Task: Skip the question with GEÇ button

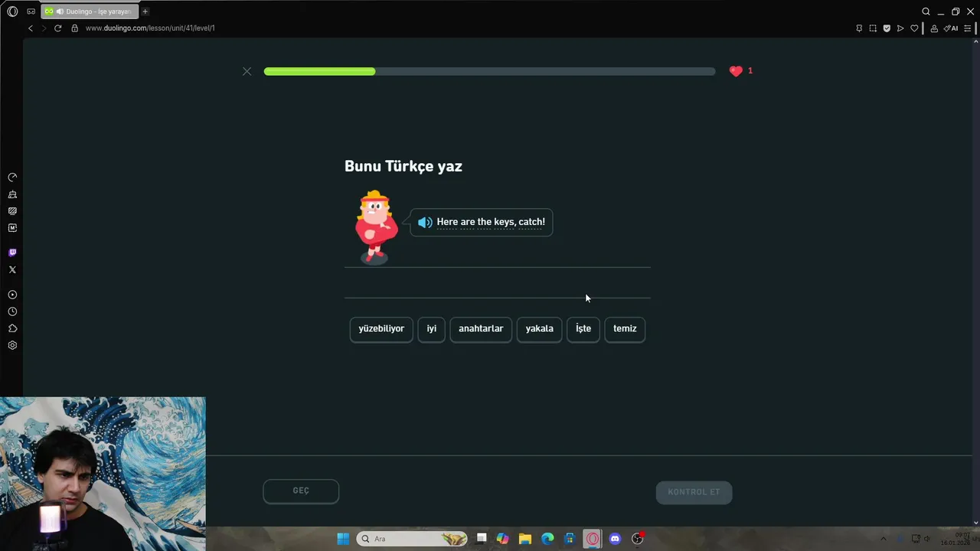Action: (x=301, y=491)
